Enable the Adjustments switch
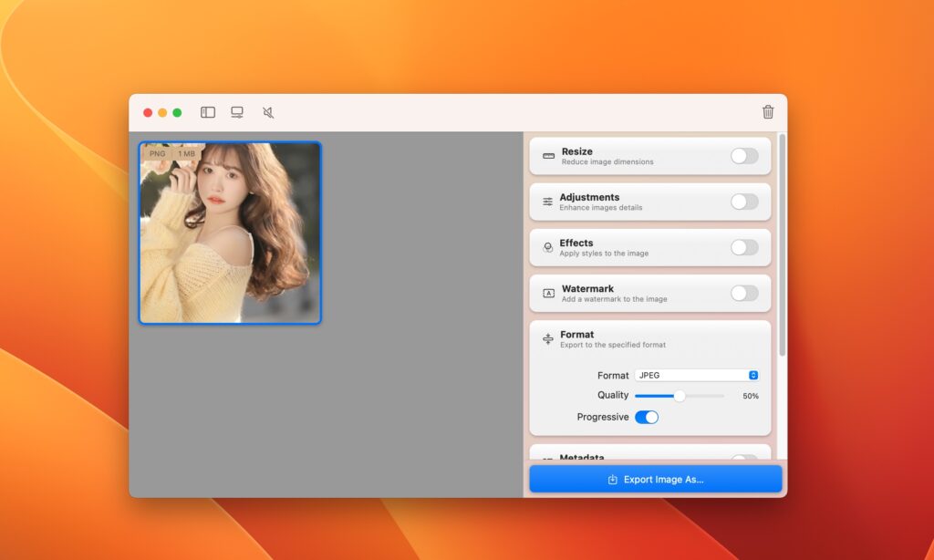This screenshot has height=560, width=934. click(x=744, y=202)
